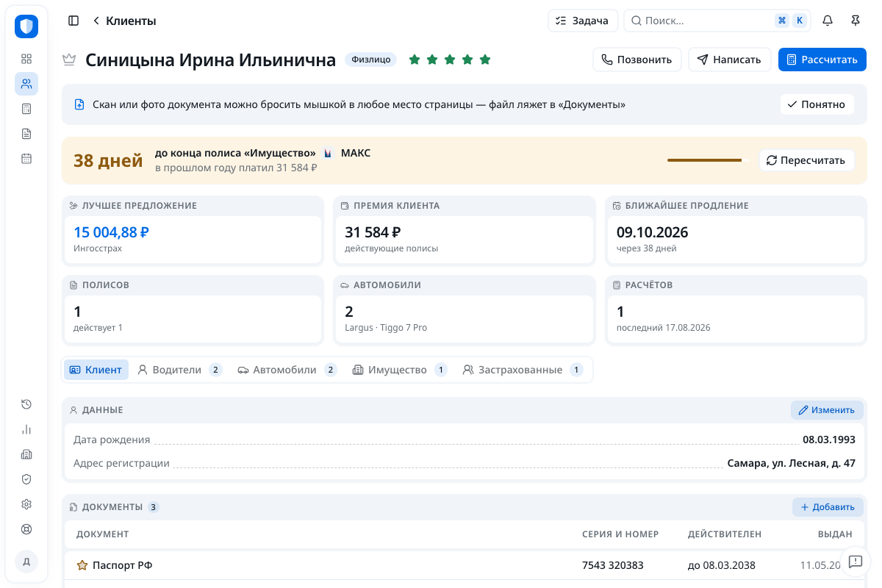Open Автомобили card Largus · Tiggo 7 Pro
This screenshot has height=588, width=882.
pos(465,309)
